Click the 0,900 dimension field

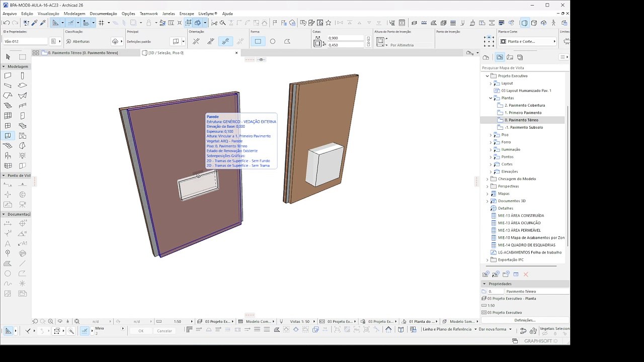click(345, 38)
